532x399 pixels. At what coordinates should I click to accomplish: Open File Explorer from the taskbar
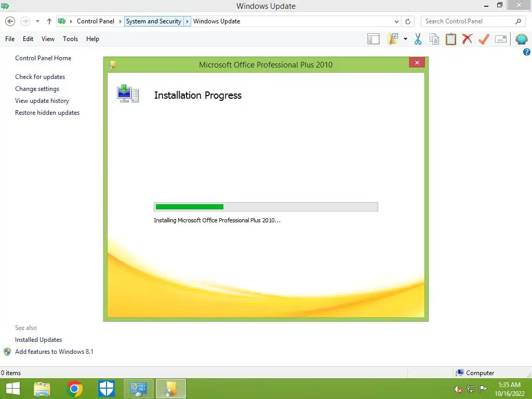[x=42, y=389]
